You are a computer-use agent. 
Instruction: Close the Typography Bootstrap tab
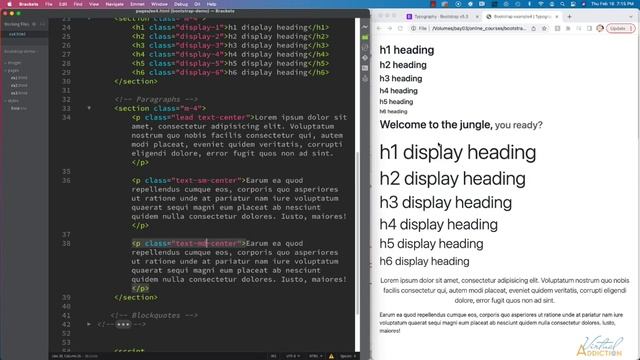(x=477, y=17)
